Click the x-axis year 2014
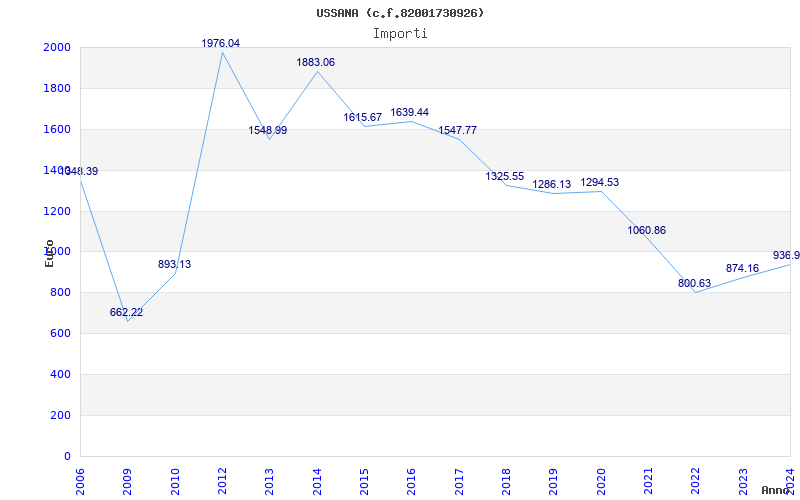The width and height of the screenshot is (800, 500). (x=317, y=482)
